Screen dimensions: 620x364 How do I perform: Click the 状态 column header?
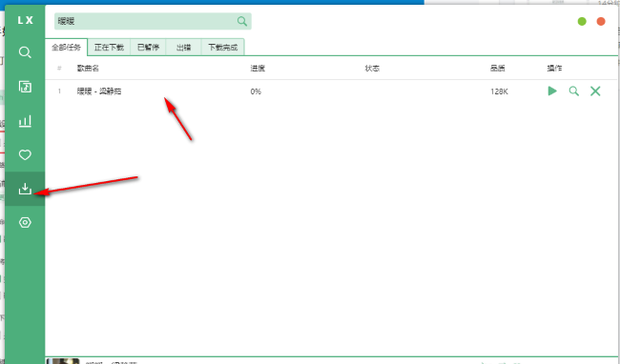(372, 69)
